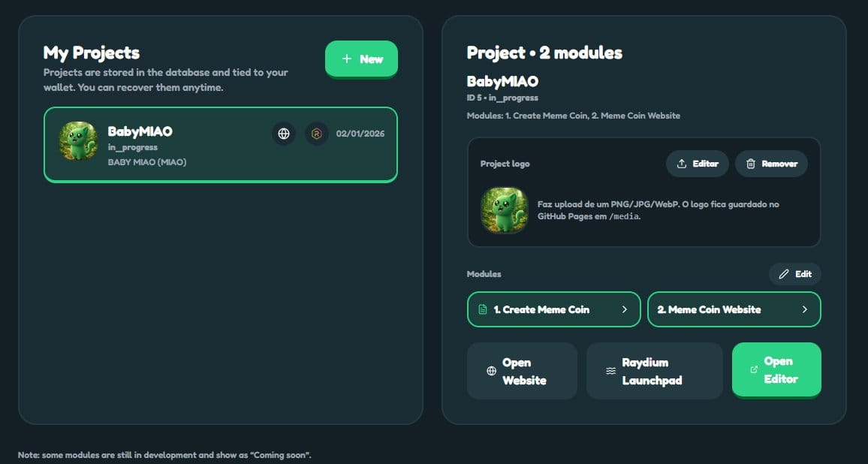Click the trash icon to remove the project logo
This screenshot has width=868, height=464.
pos(750,164)
